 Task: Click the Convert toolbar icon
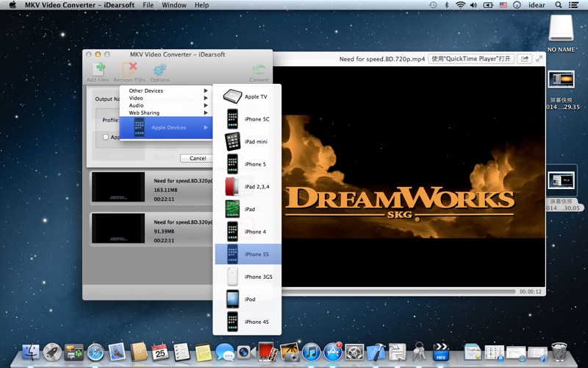click(x=259, y=73)
